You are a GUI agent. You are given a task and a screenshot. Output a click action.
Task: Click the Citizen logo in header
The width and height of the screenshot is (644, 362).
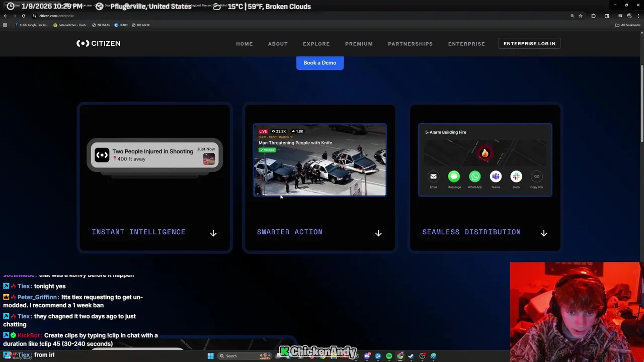pyautogui.click(x=98, y=43)
